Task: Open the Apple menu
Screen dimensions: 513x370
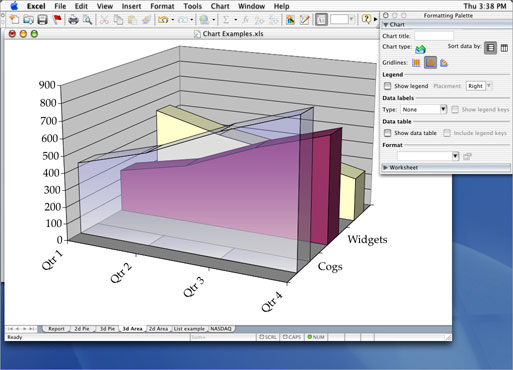Action: click(14, 6)
